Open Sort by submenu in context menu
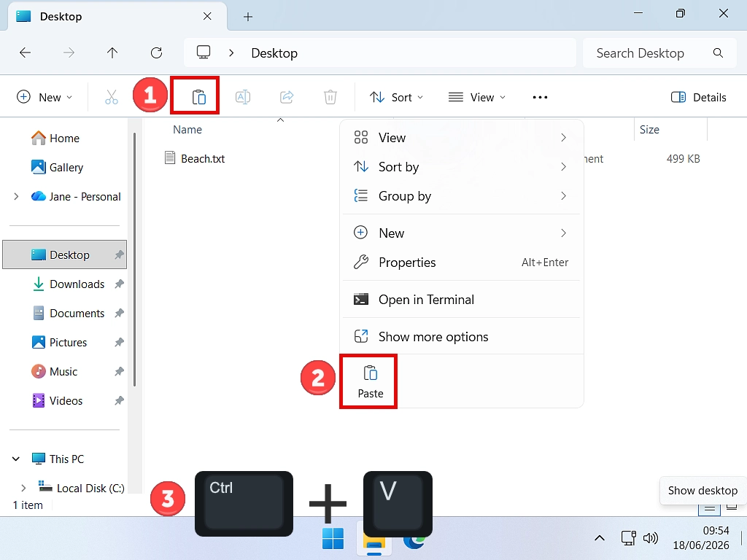This screenshot has height=560, width=747. click(461, 167)
